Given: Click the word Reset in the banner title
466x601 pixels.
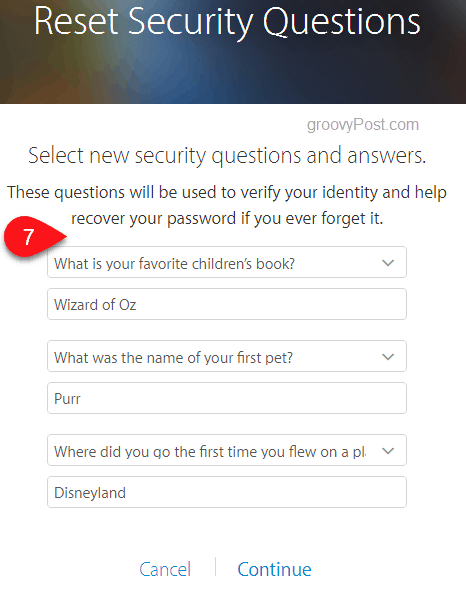Looking at the screenshot, I should pyautogui.click(x=76, y=21).
